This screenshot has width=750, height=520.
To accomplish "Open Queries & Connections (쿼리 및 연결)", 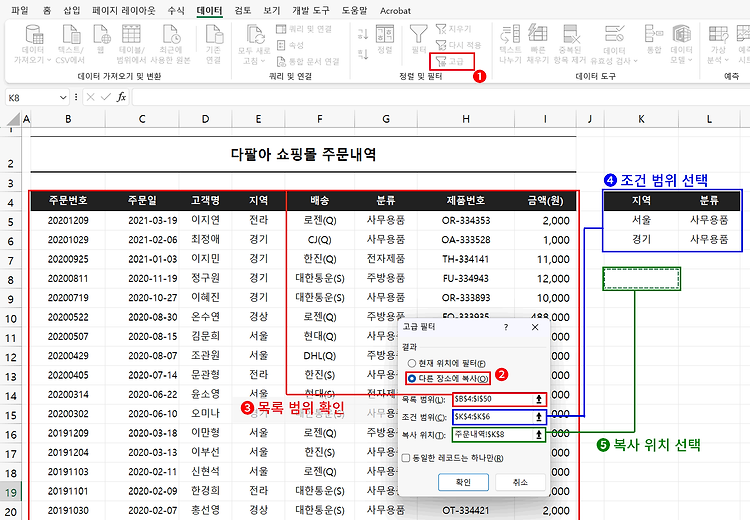I will pos(304,29).
